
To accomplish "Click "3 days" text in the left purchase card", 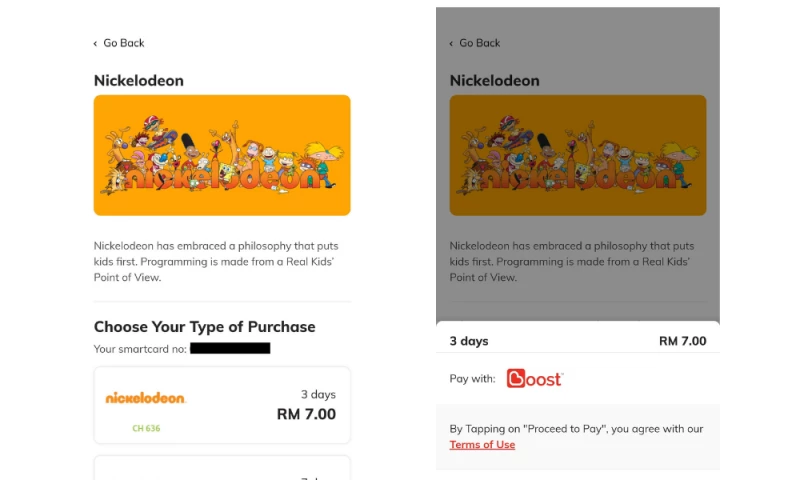I will (x=318, y=394).
